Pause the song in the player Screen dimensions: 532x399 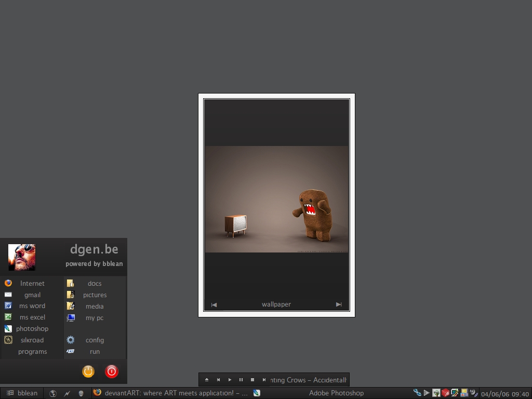pyautogui.click(x=241, y=380)
